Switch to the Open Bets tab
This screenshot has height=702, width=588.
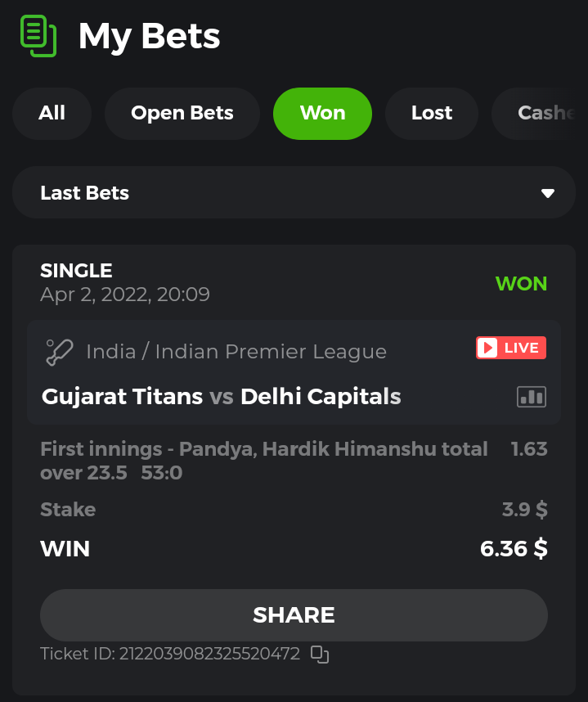coord(182,113)
